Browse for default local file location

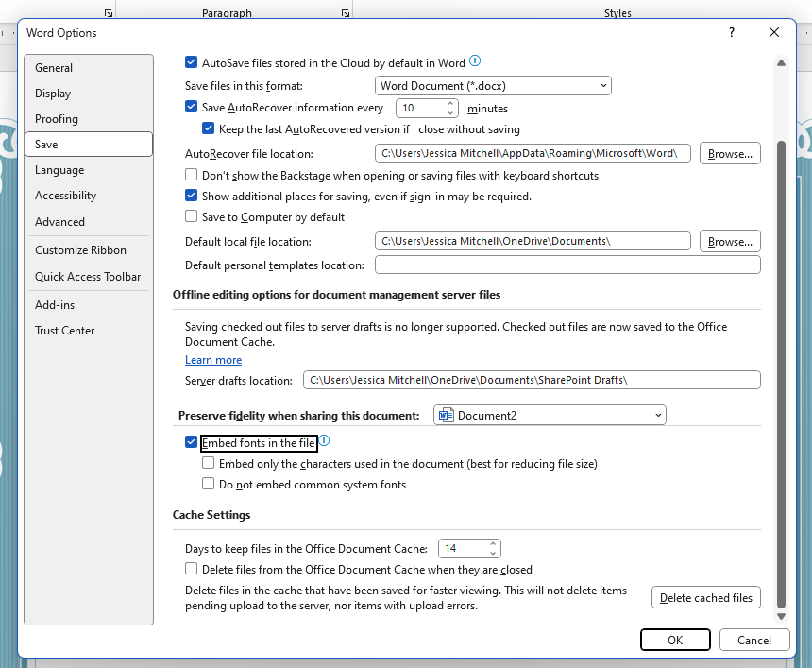tap(730, 241)
